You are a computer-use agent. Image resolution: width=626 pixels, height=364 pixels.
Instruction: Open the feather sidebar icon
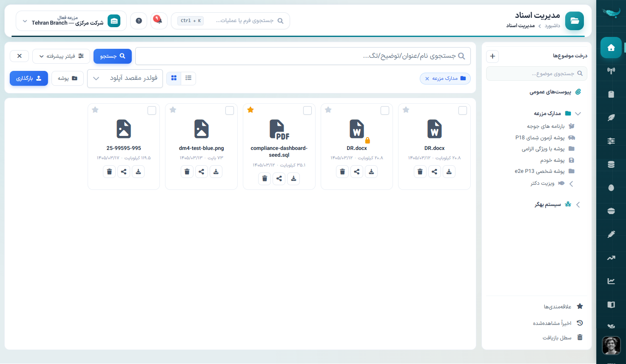611,118
